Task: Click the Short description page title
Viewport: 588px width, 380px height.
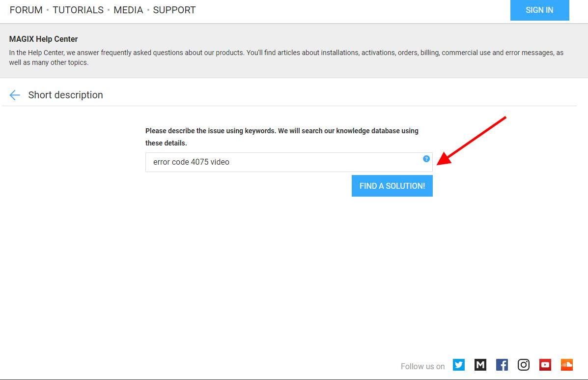Action: point(66,95)
